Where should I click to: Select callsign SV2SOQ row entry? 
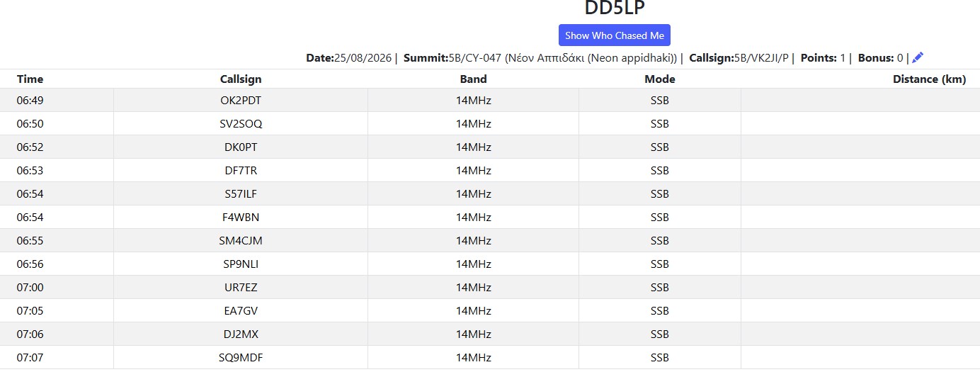coord(241,124)
